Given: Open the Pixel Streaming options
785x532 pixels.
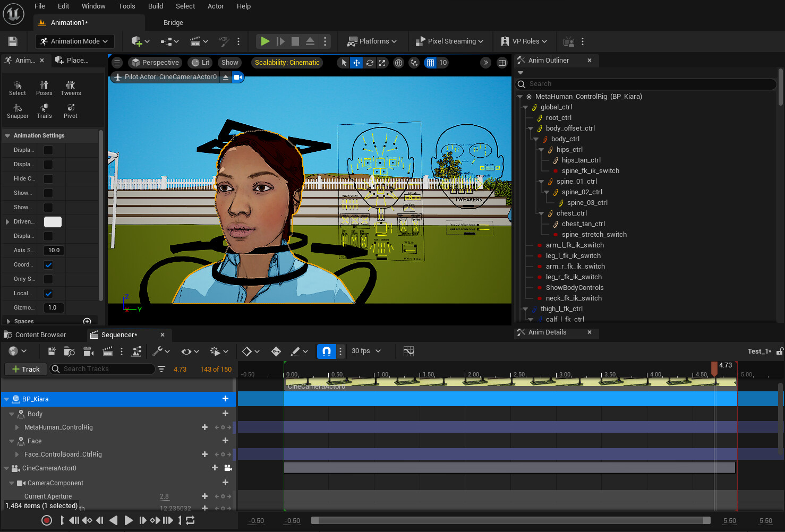Looking at the screenshot, I should tap(450, 41).
